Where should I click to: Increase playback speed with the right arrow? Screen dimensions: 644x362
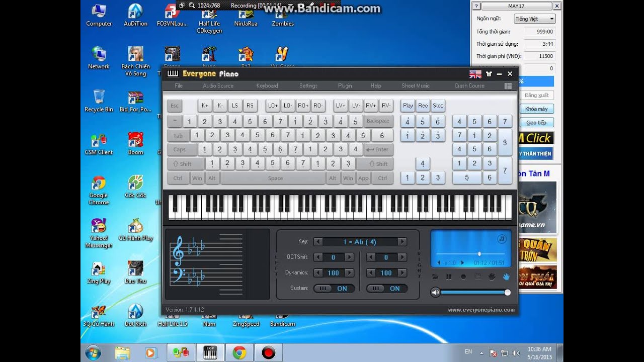coord(462,263)
